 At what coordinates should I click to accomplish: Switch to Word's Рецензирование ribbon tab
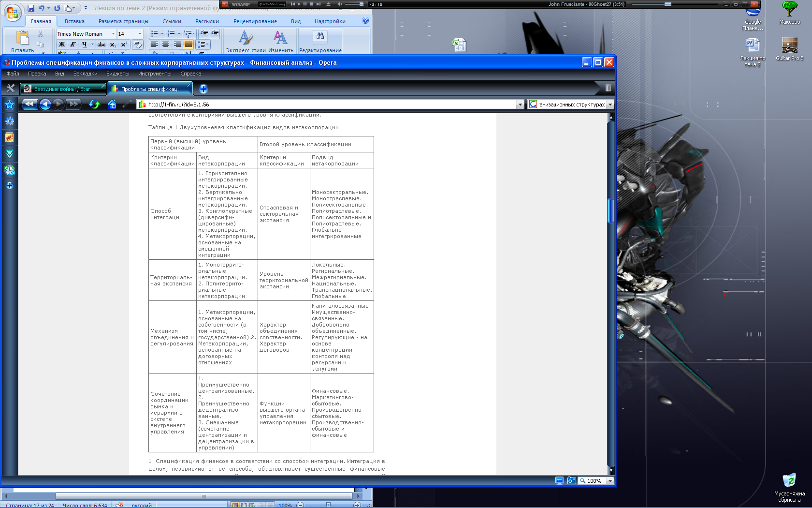255,21
